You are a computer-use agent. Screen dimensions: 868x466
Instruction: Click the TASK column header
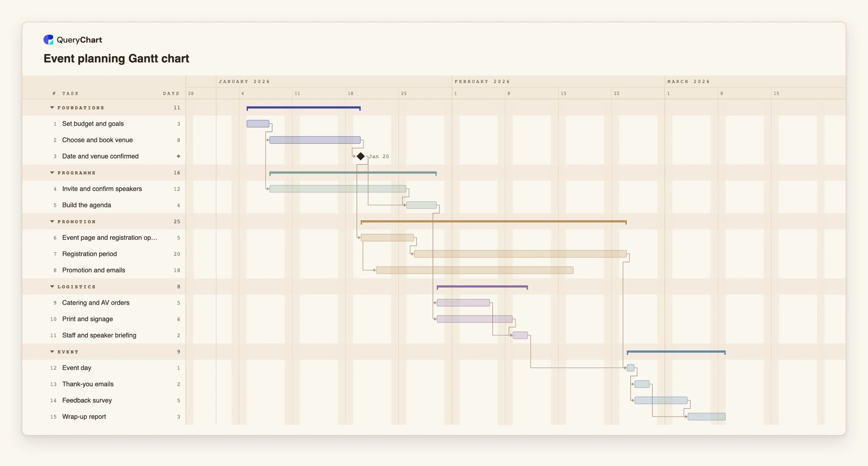tap(70, 93)
